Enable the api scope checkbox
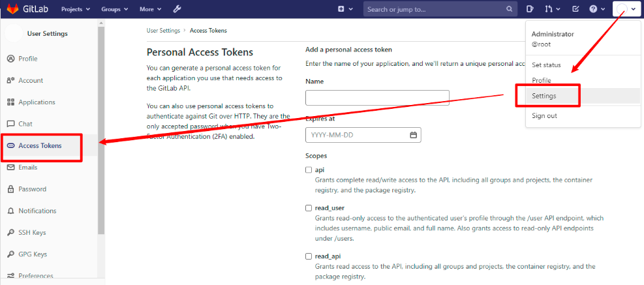The width and height of the screenshot is (644, 285). [x=309, y=170]
